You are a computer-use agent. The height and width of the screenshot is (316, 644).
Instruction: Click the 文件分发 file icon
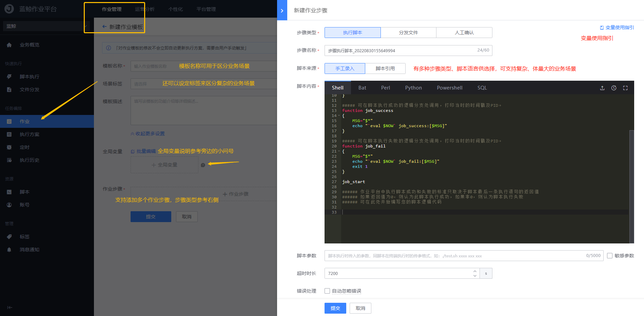point(9,90)
